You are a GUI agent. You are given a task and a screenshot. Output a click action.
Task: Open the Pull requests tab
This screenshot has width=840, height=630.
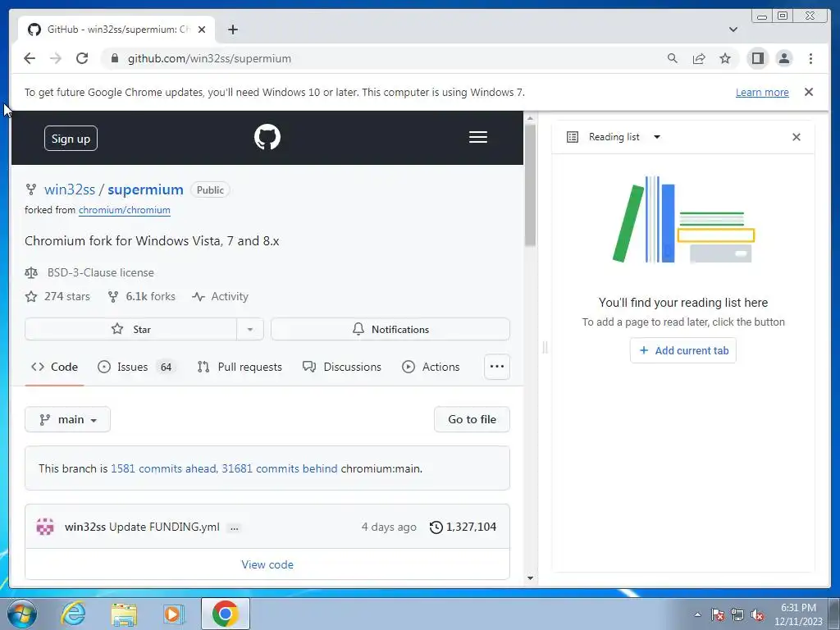(240, 367)
